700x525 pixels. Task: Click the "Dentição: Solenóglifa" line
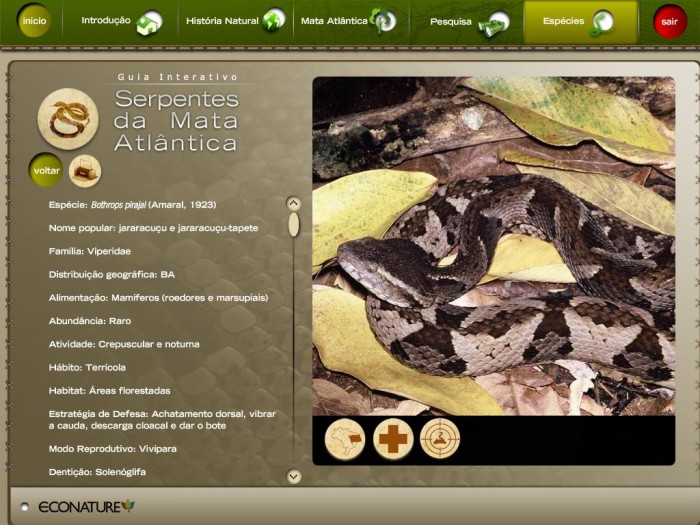[97, 472]
